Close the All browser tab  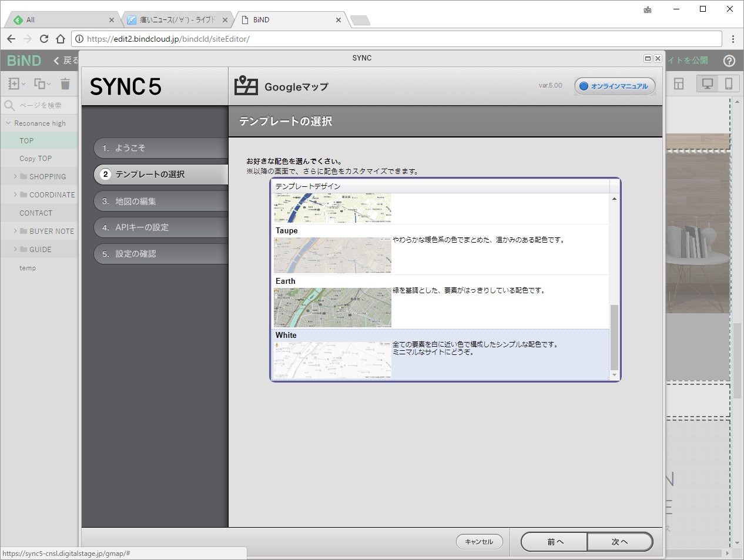pos(112,20)
